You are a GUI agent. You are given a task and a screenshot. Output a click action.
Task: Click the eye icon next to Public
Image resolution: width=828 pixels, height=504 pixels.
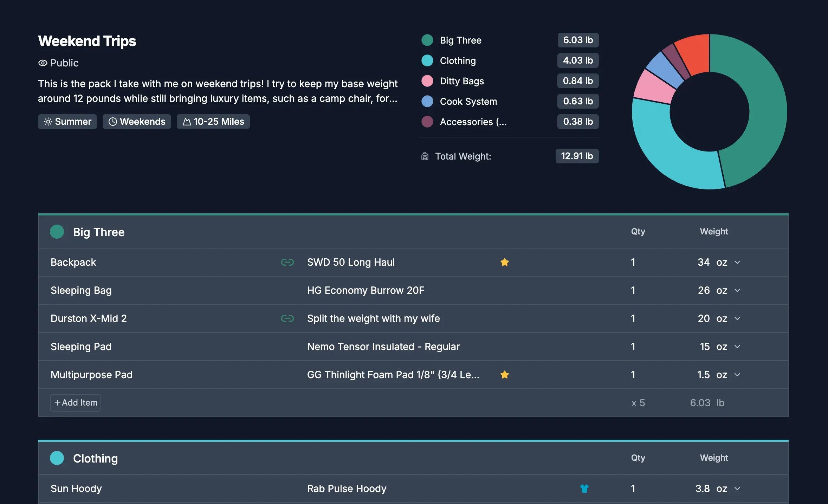[x=43, y=63]
